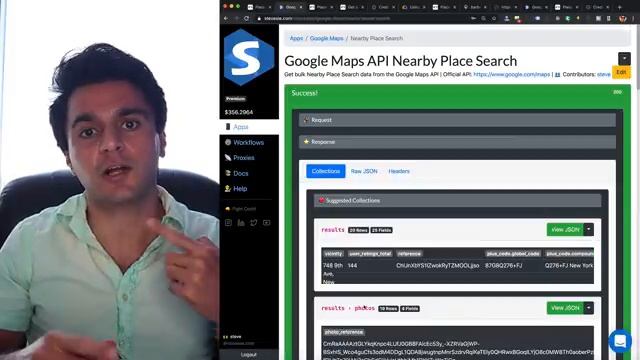The height and width of the screenshot is (360, 640).
Task: Open the dark dropdown above Edit
Action: click(x=624, y=59)
